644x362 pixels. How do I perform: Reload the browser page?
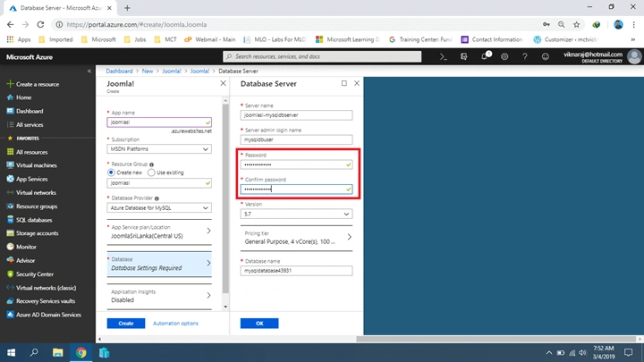[x=40, y=25]
